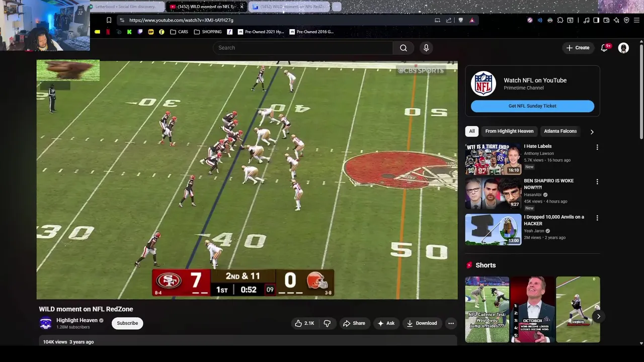Click next arrow in Shorts shelf
This screenshot has width=644, height=362.
[x=598, y=316]
